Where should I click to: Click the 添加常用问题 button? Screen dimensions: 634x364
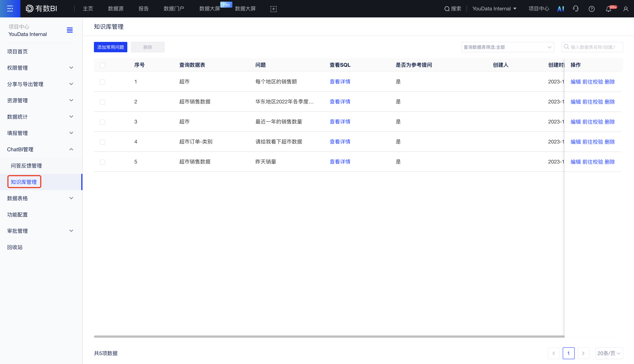[x=110, y=47]
